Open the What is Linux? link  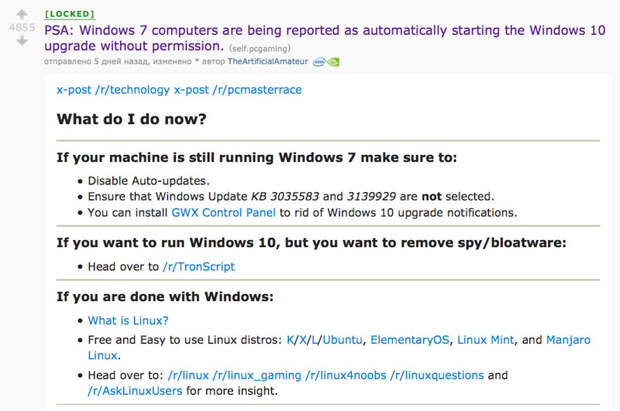pos(128,320)
